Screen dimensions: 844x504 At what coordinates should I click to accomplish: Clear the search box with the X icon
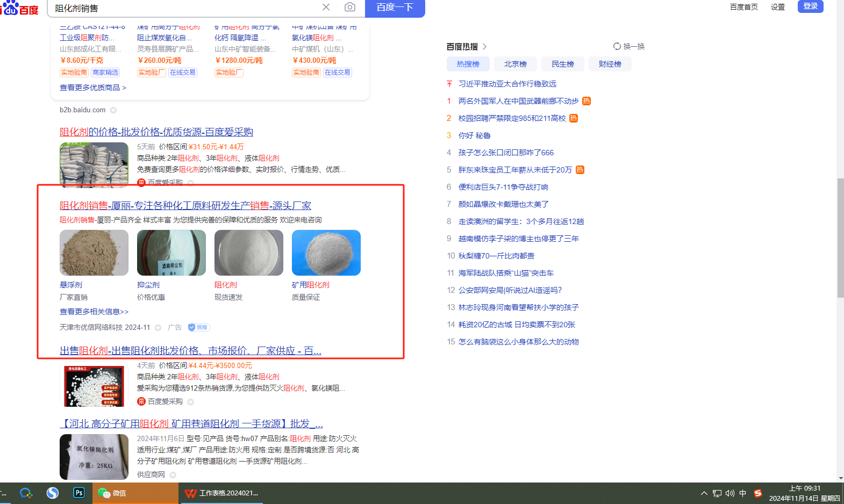[x=326, y=7]
